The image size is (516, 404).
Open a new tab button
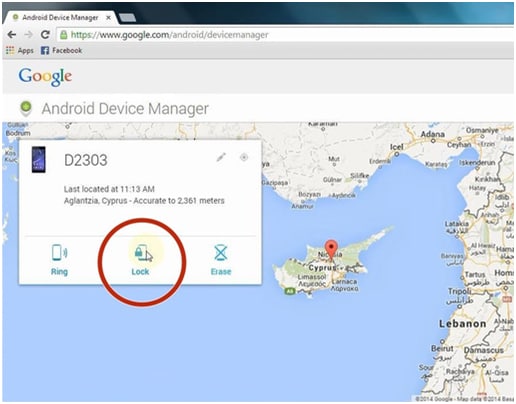tap(127, 18)
